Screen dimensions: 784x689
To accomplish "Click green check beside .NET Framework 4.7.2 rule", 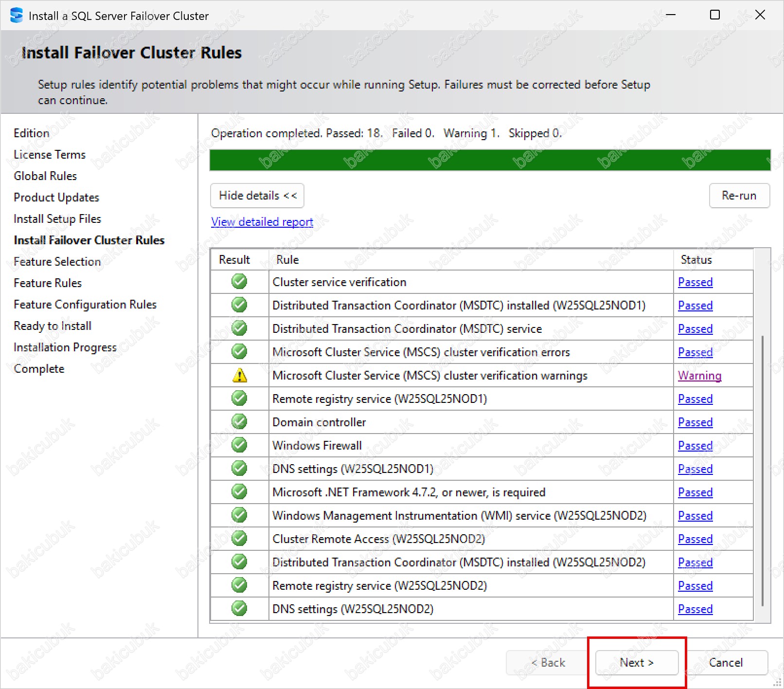I will tap(239, 492).
